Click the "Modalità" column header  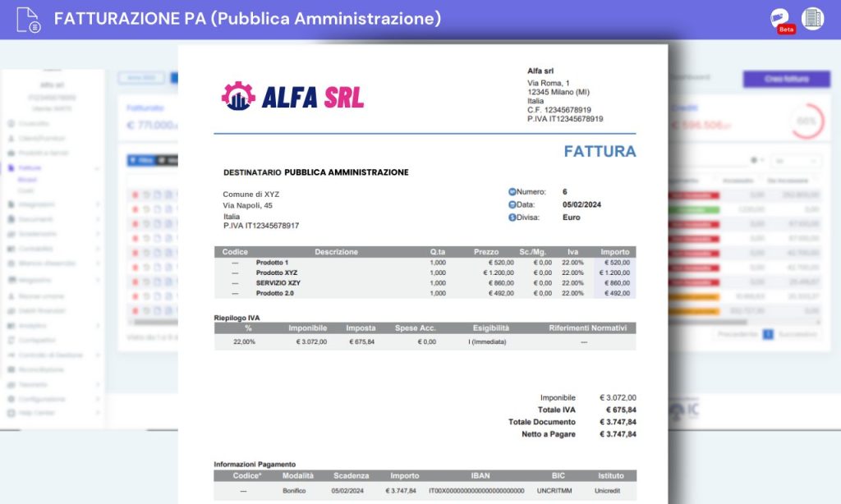click(x=297, y=475)
